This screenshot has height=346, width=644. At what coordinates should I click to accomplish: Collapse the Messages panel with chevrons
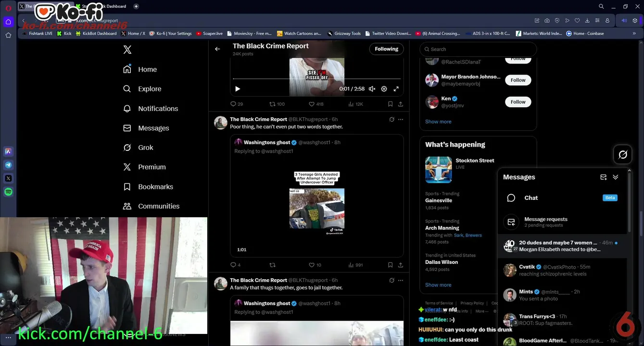coord(616,177)
